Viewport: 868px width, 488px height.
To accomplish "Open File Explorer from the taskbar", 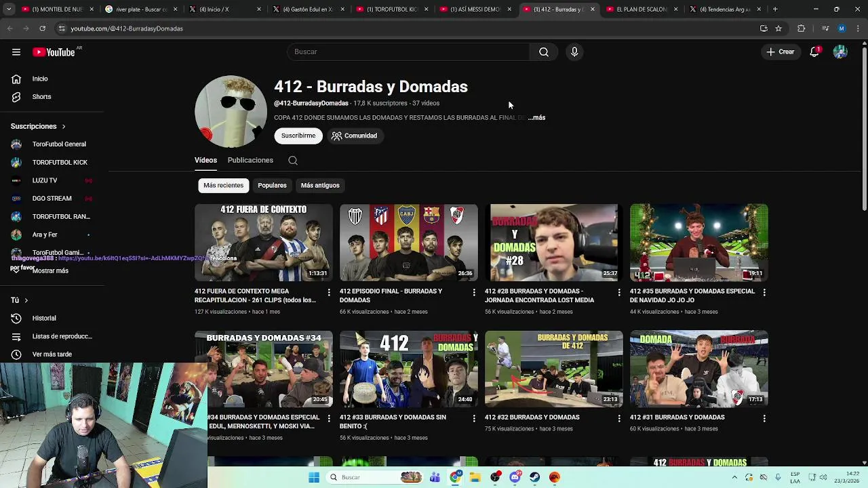I will 475,477.
